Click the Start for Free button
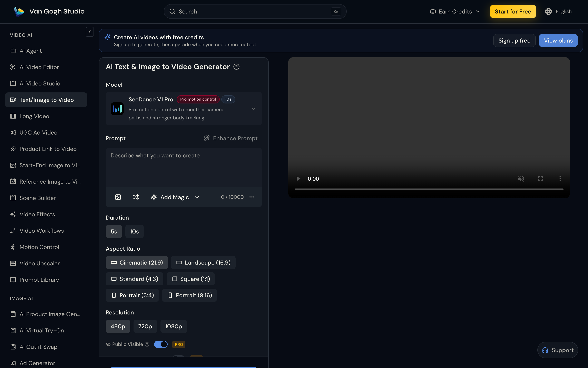This screenshot has width=588, height=368. (513, 11)
